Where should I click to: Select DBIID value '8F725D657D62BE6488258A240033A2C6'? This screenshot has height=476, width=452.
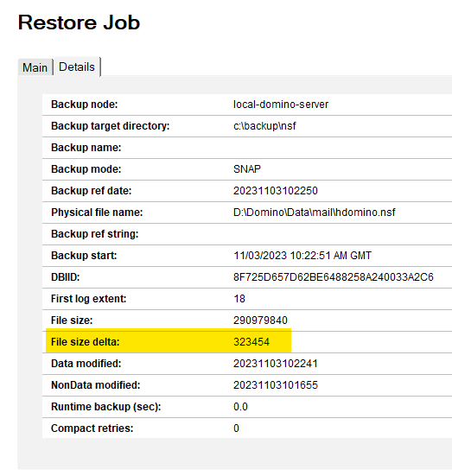point(334,276)
